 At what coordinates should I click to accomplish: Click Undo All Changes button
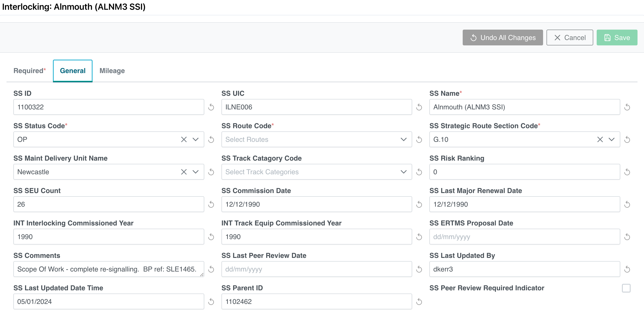(x=502, y=37)
